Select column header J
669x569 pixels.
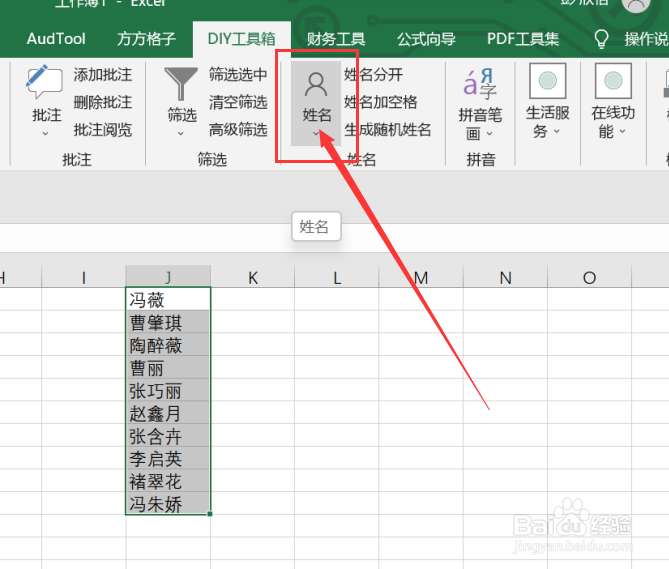(168, 277)
